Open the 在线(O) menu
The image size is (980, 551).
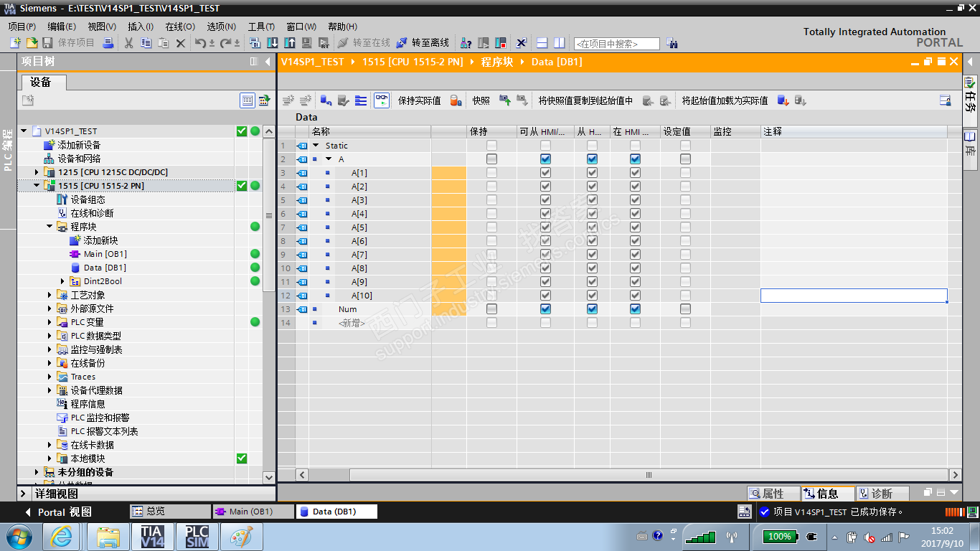tap(180, 27)
